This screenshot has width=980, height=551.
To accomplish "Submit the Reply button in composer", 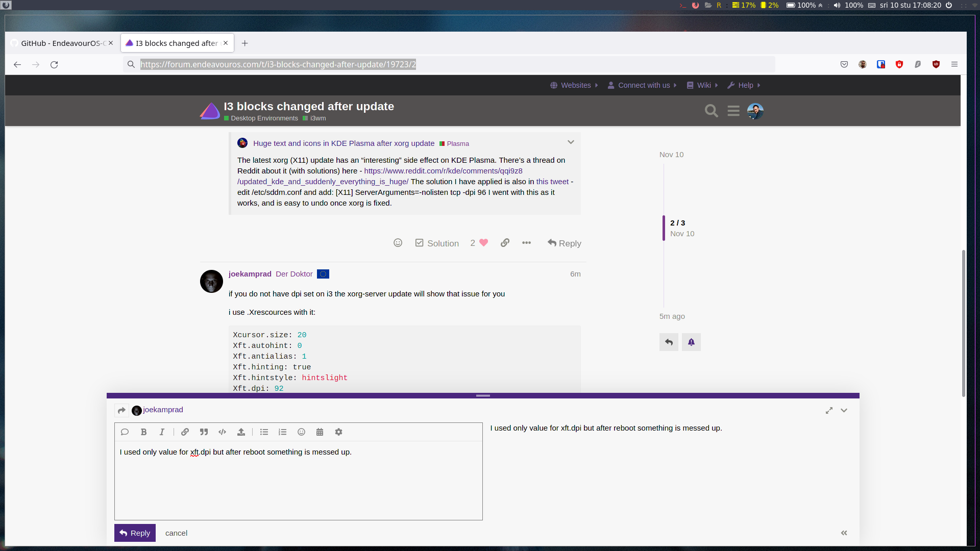I will coord(135,533).
